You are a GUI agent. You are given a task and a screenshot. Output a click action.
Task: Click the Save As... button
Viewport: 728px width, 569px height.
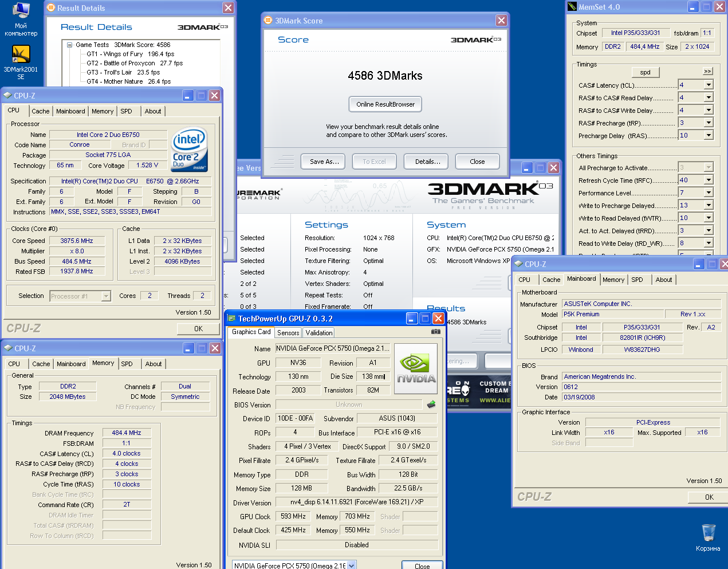pyautogui.click(x=324, y=162)
